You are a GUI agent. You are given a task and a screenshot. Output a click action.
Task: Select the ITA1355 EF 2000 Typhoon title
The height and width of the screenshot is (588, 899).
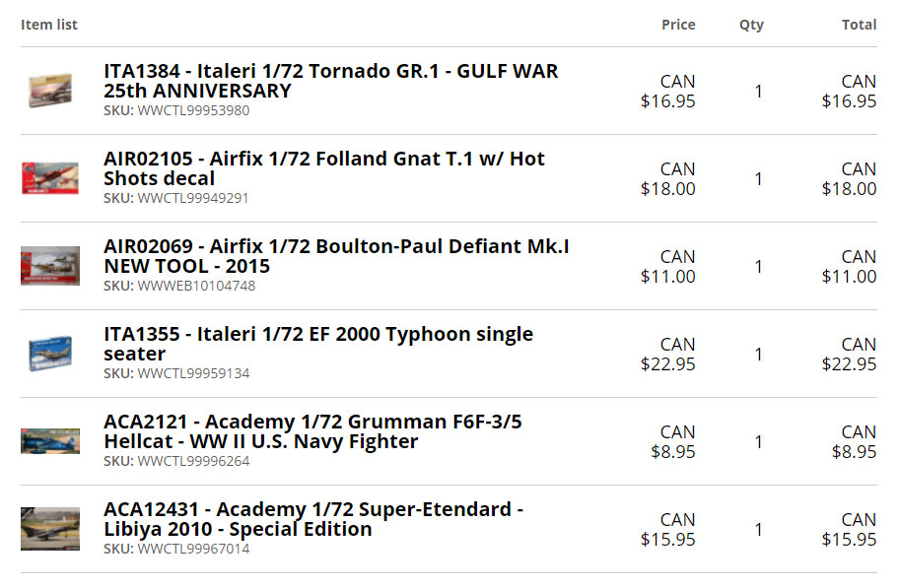[317, 344]
